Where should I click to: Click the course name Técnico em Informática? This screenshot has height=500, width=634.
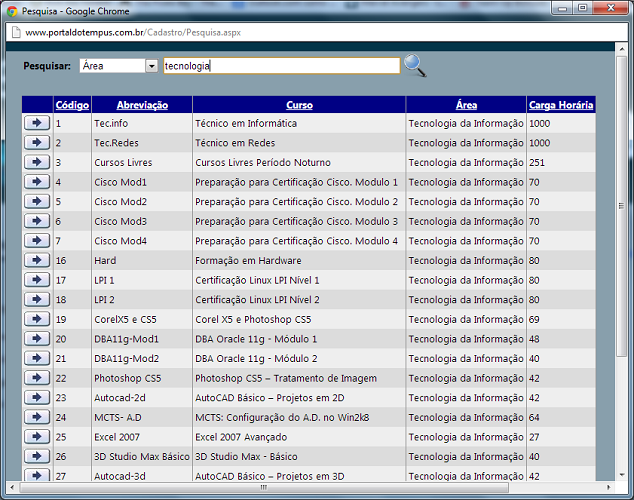tap(246, 123)
